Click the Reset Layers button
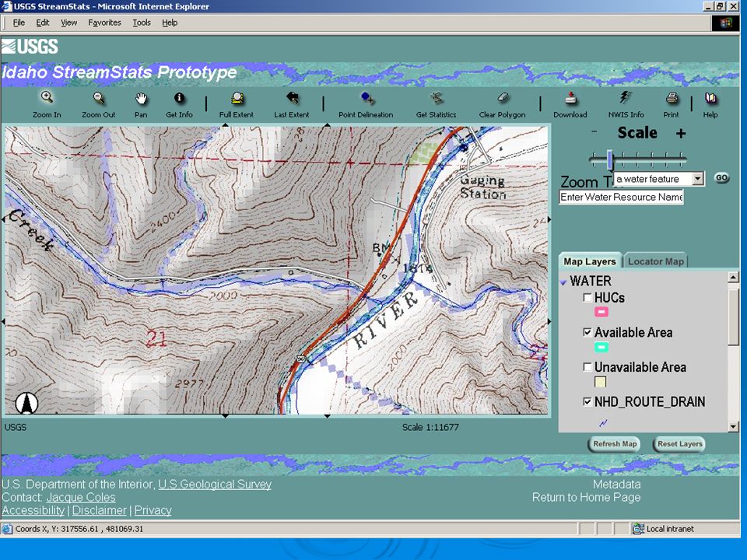Viewport: 747px width, 560px height. pos(680,444)
